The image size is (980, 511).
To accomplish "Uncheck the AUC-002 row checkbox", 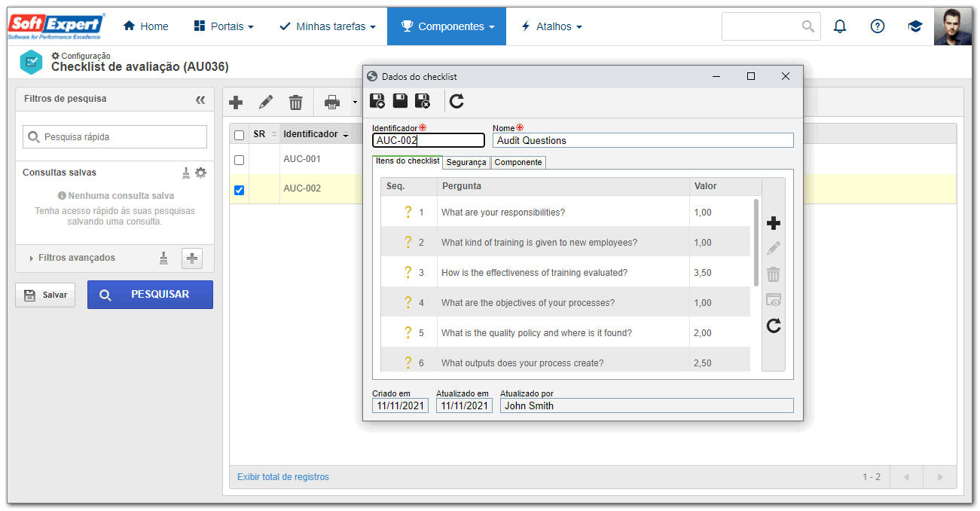I will 239,190.
